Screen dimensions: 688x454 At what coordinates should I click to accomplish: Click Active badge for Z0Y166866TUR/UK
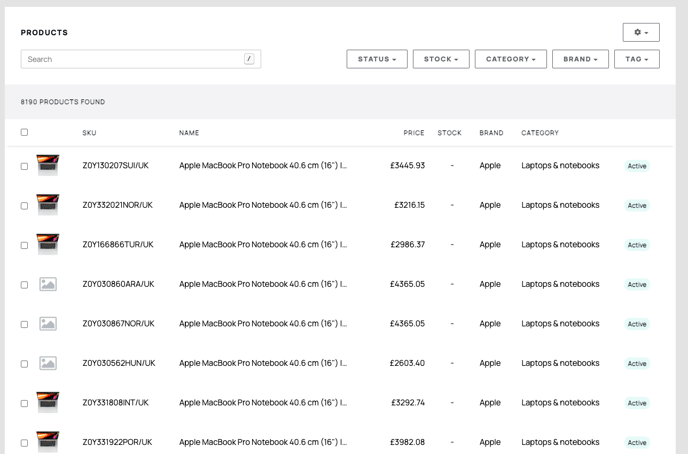637,245
